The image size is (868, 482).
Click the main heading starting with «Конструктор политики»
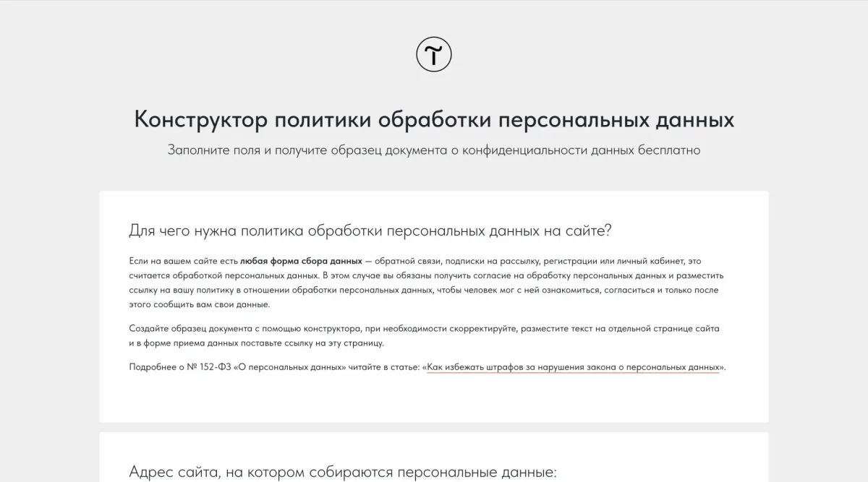[434, 120]
